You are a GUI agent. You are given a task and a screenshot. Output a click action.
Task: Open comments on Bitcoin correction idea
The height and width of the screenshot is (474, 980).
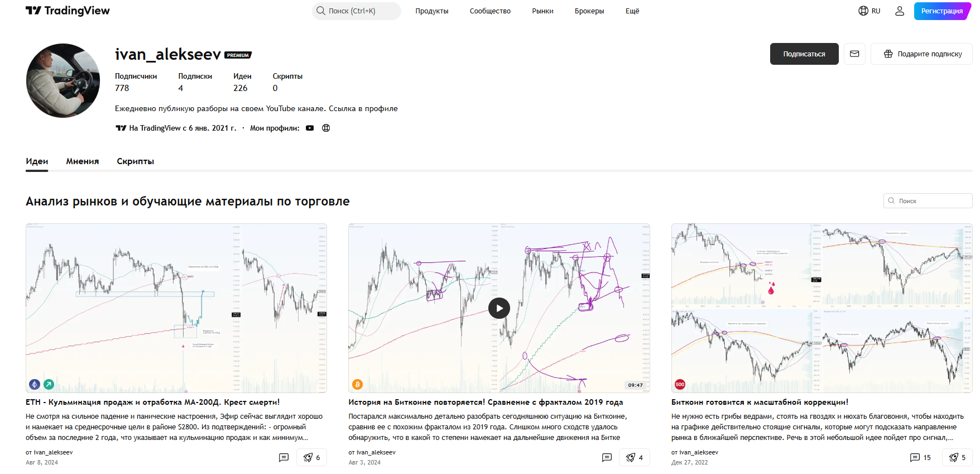click(x=920, y=457)
